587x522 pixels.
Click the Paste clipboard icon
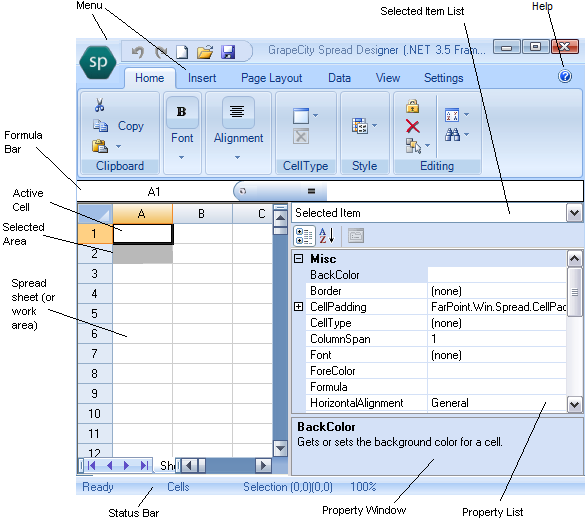100,146
